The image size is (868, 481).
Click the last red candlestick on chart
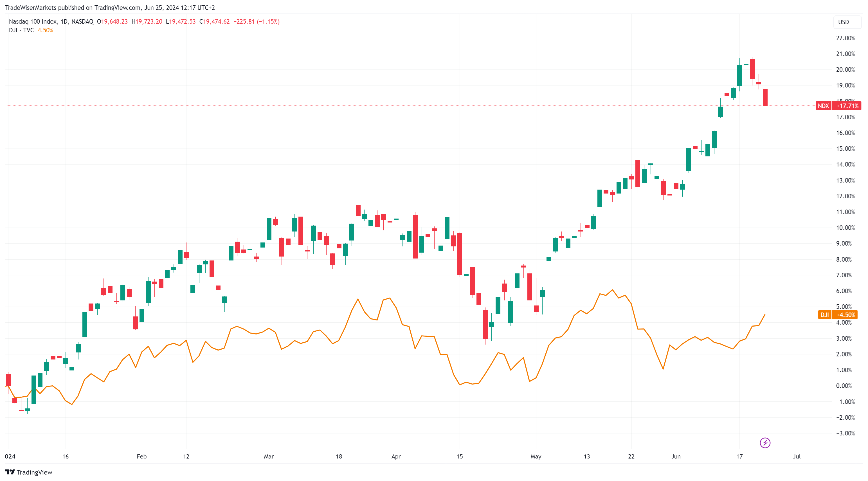[x=765, y=97]
